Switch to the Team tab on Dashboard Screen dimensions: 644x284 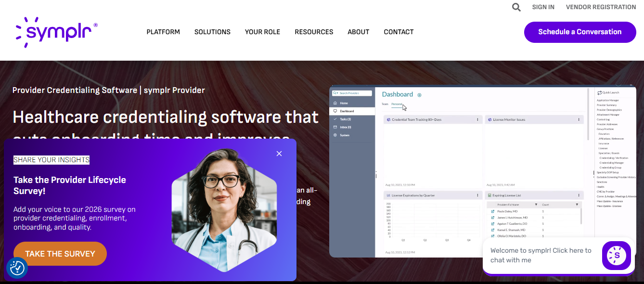point(385,104)
